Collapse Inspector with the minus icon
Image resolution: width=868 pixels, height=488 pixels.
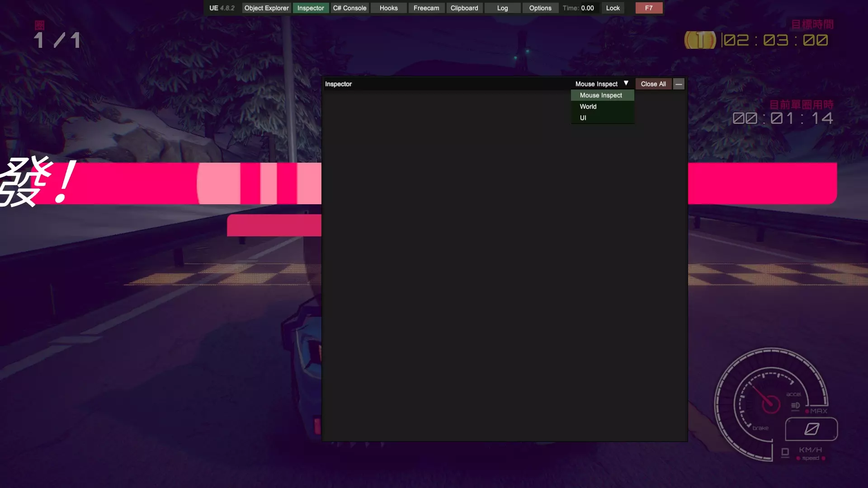[679, 84]
